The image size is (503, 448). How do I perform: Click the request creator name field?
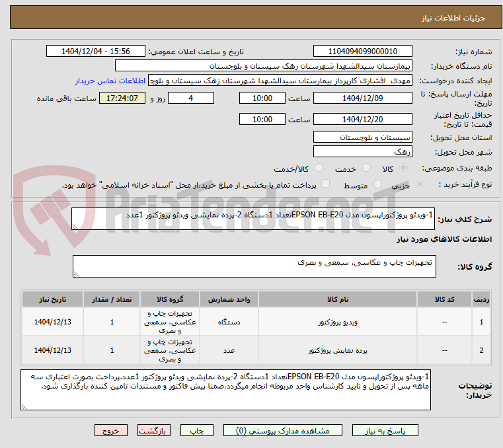point(280,81)
